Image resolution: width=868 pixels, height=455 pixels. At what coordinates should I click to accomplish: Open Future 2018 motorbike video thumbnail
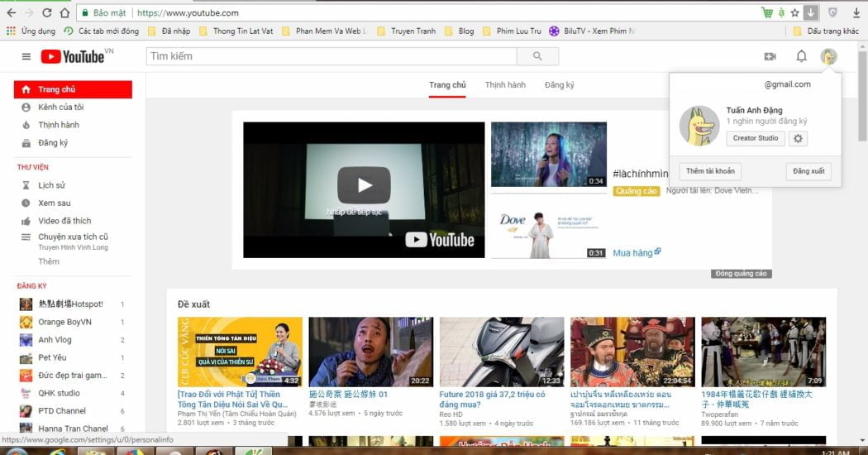(x=502, y=352)
